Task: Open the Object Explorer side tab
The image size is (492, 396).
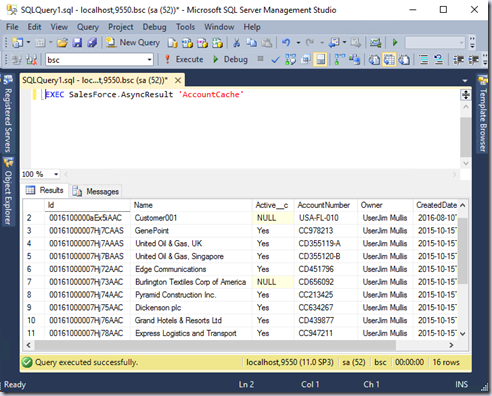Action: [x=8, y=192]
